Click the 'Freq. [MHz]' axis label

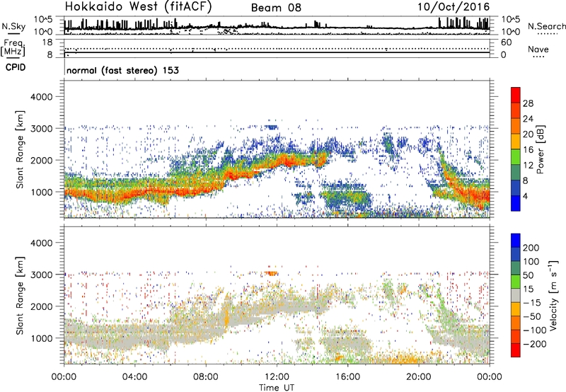point(13,48)
